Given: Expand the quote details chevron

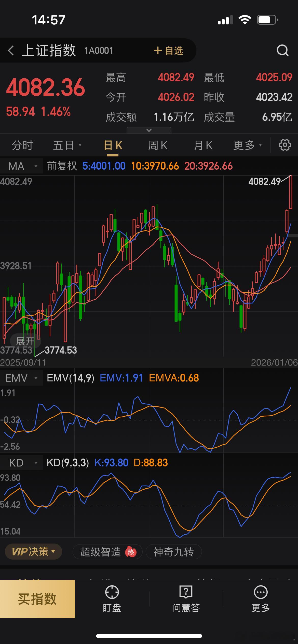Looking at the screenshot, I should (149, 130).
